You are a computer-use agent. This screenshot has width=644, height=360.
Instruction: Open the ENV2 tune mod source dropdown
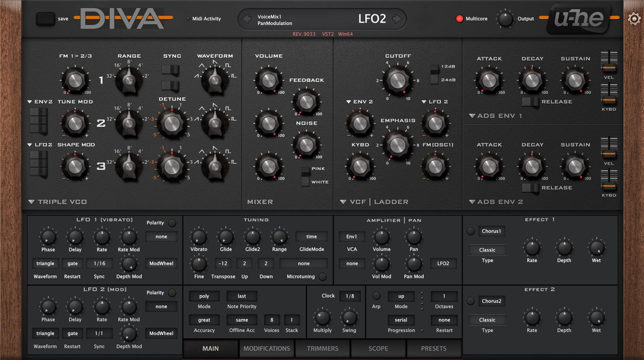tap(40, 102)
